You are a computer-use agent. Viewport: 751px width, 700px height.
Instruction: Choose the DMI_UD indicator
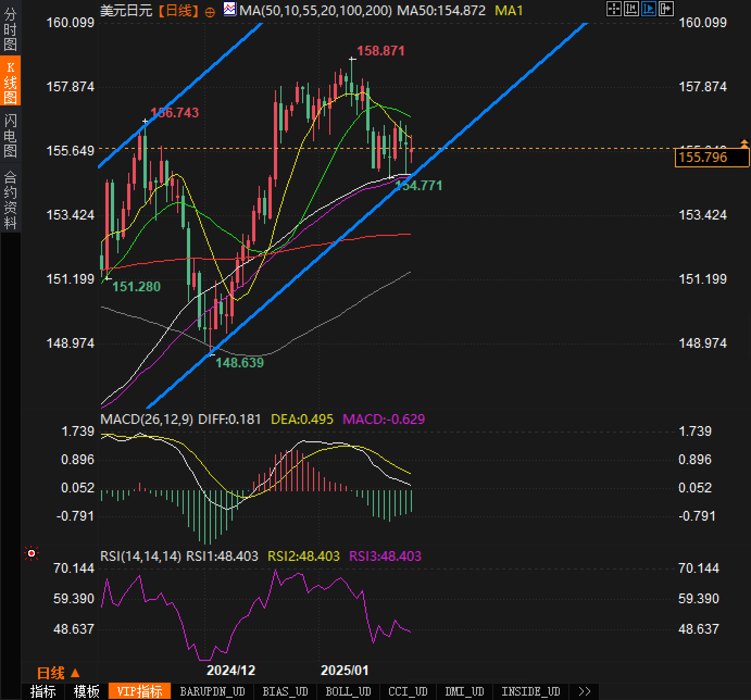tap(465, 691)
